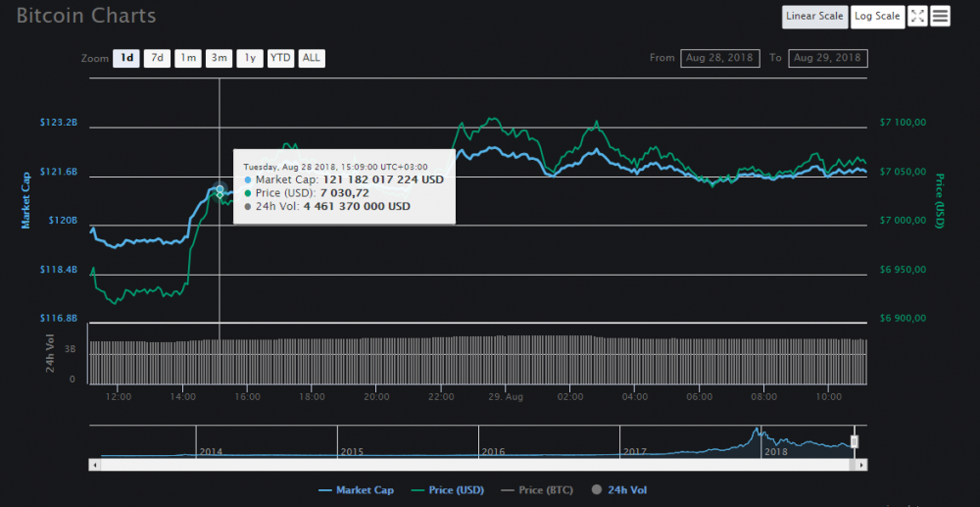
Task: Click the Market Cap value in tooltip
Action: point(383,179)
